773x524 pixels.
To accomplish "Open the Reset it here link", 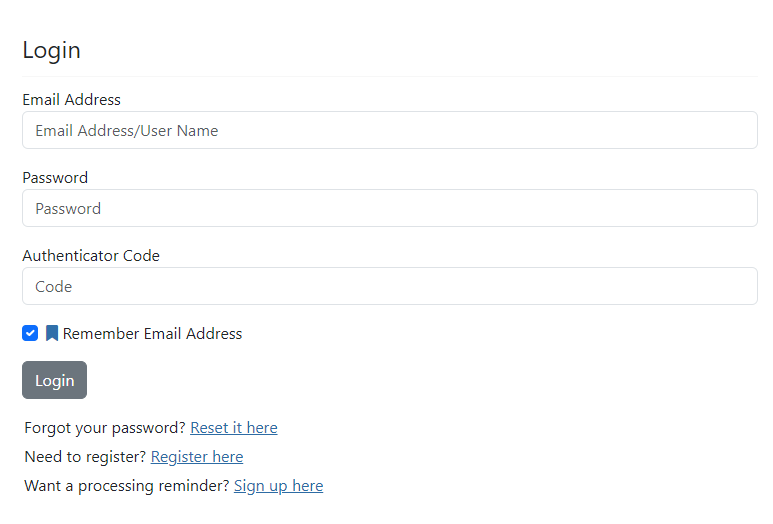I will [234, 428].
